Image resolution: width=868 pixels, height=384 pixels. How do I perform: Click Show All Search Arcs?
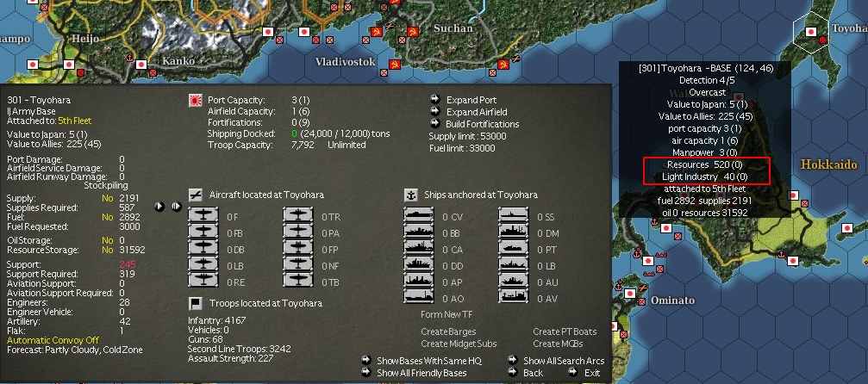(564, 361)
